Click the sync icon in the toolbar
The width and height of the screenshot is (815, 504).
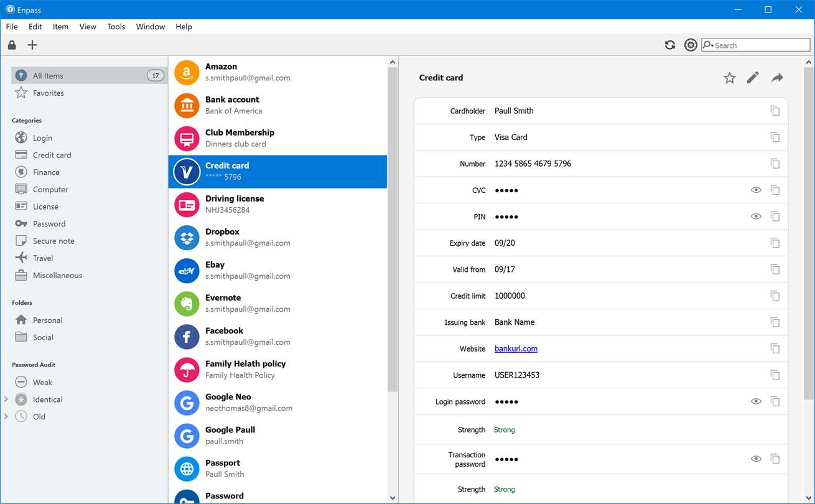670,45
